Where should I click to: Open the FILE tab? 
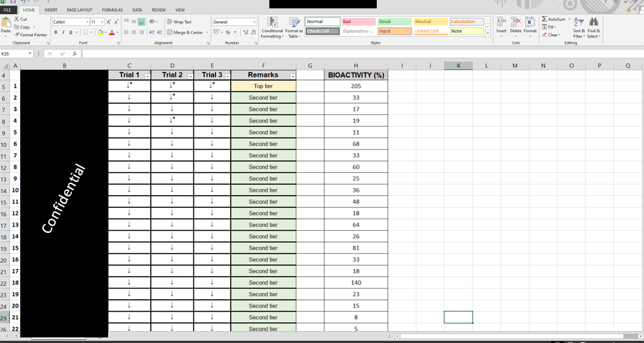(8, 10)
